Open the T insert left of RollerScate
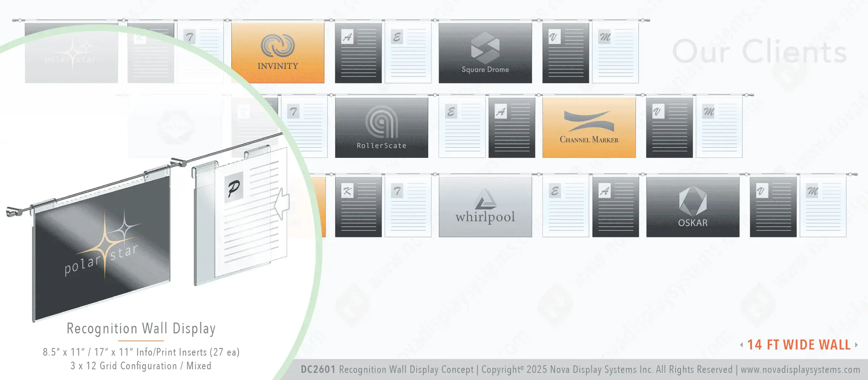868x380 pixels. click(305, 128)
